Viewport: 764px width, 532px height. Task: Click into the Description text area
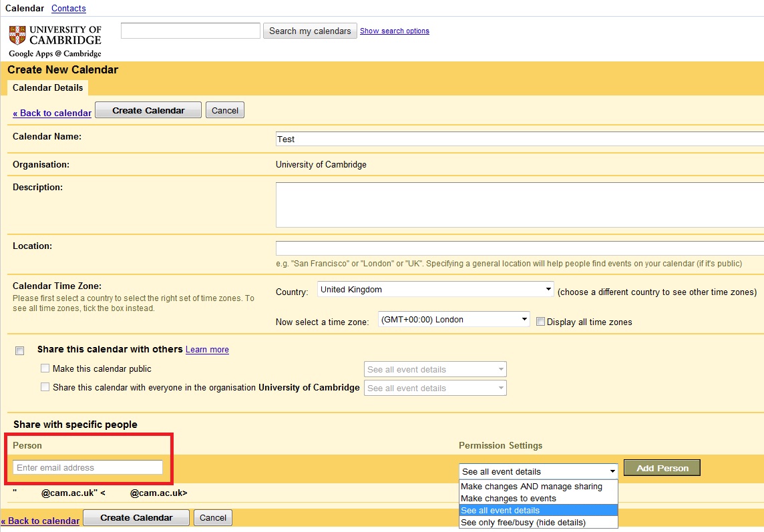pyautogui.click(x=520, y=205)
